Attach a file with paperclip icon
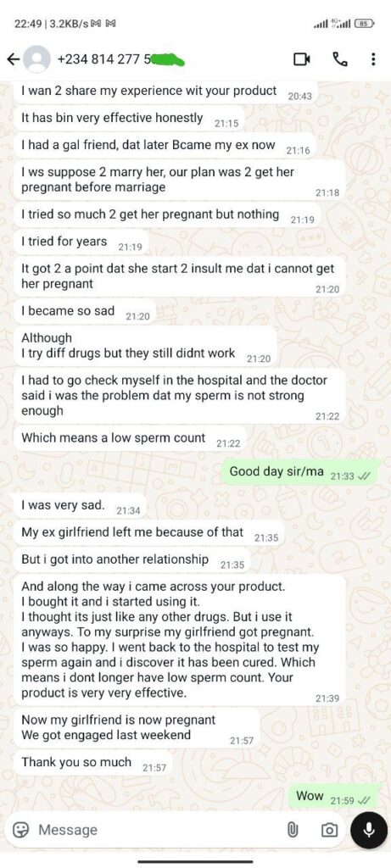391x868 pixels. (293, 829)
